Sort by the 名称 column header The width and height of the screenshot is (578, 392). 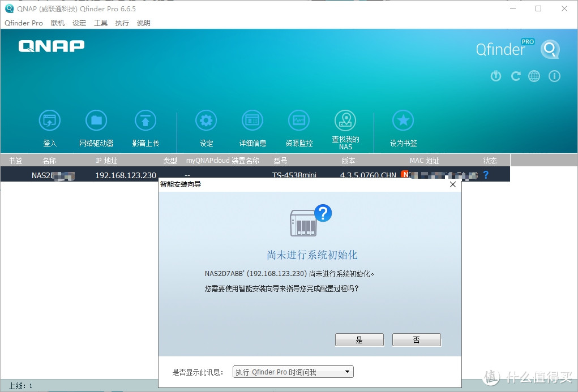click(49, 161)
